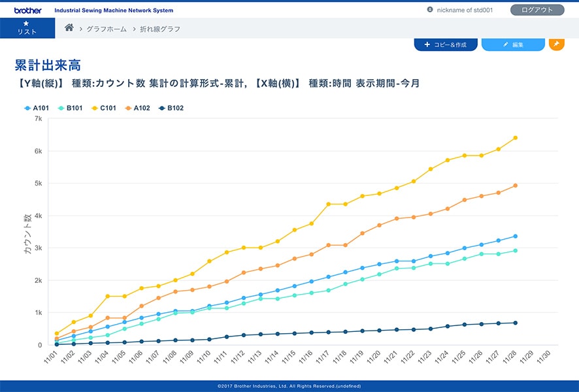The height and width of the screenshot is (392, 579).
Task: Hide the B101 line via its legend entry
Action: pos(69,108)
